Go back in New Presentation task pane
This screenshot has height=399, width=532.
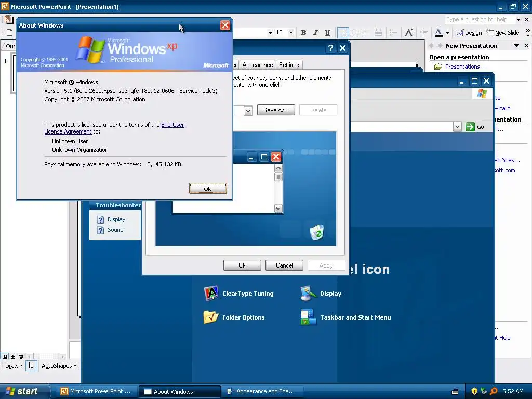(431, 46)
